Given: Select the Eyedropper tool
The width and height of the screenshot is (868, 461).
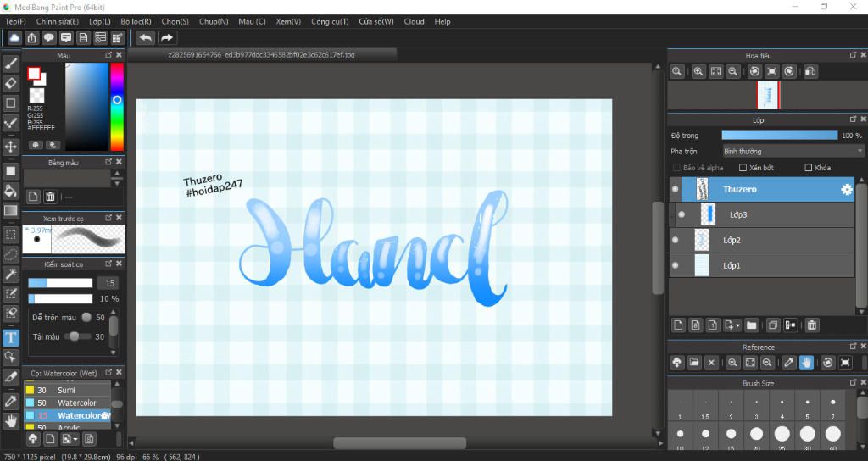Looking at the screenshot, I should [x=10, y=401].
